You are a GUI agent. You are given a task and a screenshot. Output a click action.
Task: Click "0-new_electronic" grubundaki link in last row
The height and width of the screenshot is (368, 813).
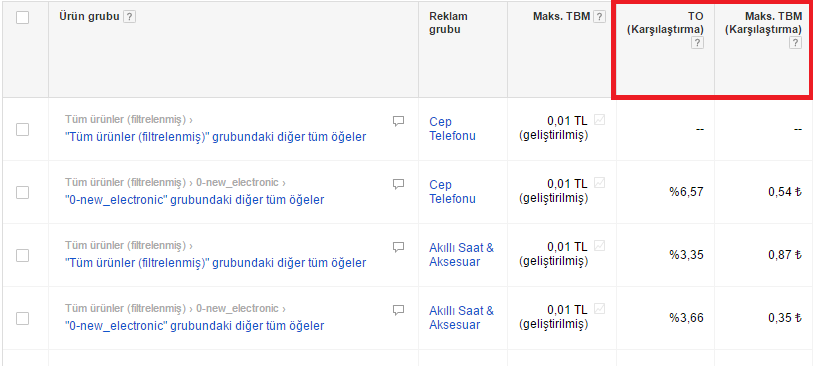point(194,326)
